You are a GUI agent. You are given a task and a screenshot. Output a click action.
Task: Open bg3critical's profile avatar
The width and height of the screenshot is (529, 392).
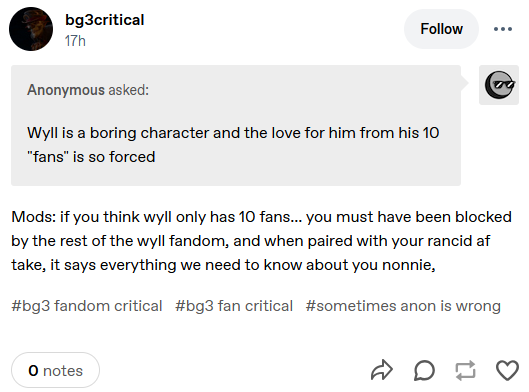[x=31, y=29]
